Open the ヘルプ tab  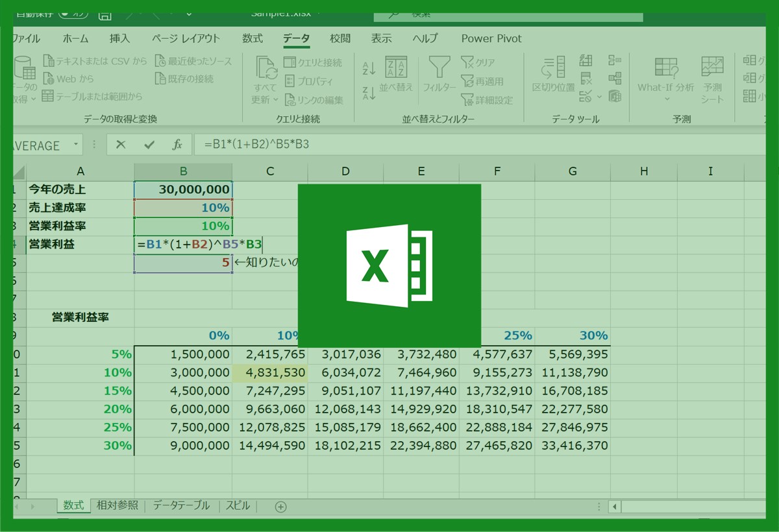(425, 38)
